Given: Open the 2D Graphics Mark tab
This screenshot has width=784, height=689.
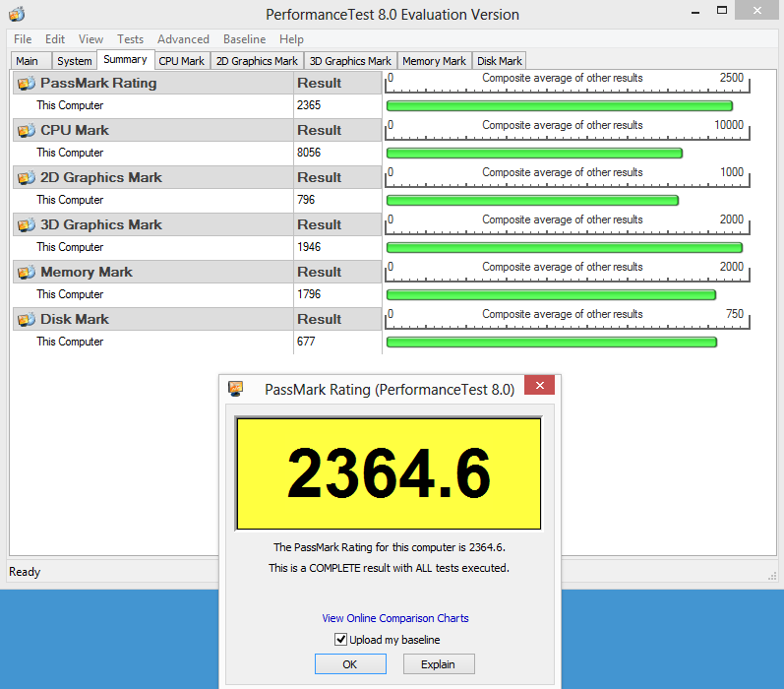Looking at the screenshot, I should coord(257,61).
